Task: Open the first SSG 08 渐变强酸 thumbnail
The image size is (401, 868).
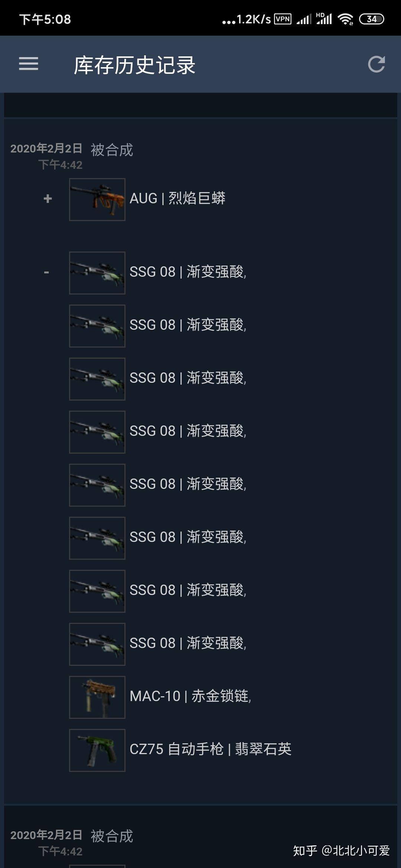Action: (97, 273)
